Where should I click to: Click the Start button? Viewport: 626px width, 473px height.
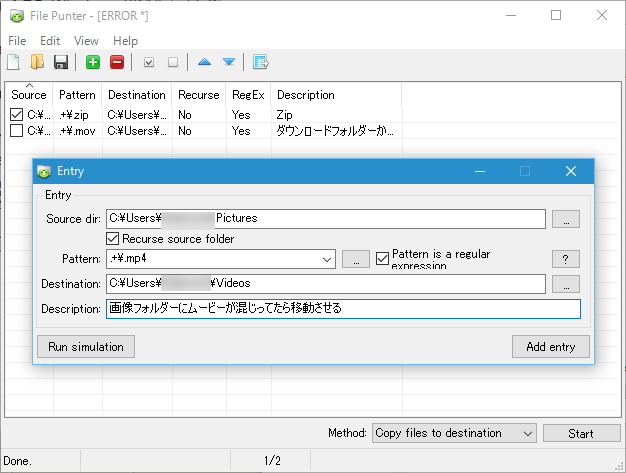581,433
